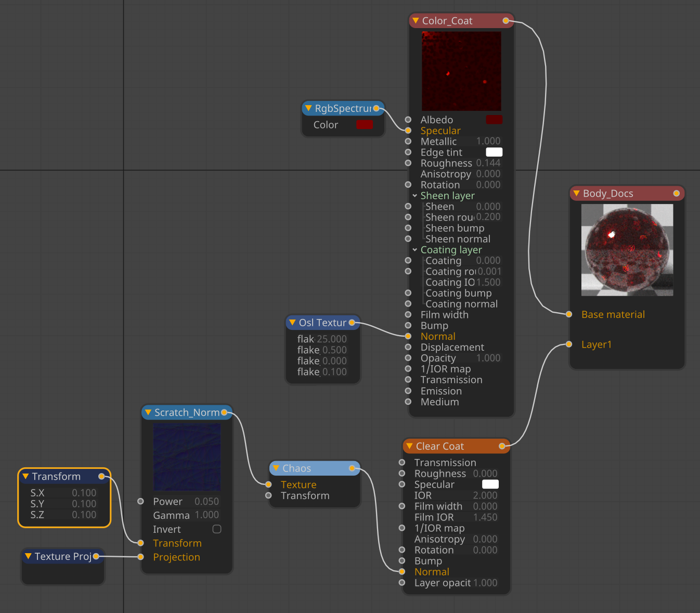Open the Edge tint white swatch
Screen dimensions: 700x613
(x=494, y=152)
